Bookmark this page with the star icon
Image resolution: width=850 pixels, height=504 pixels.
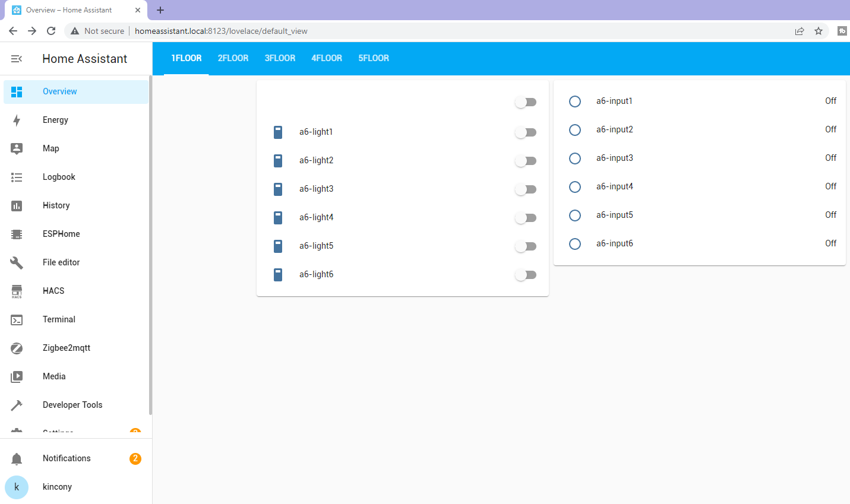[819, 31]
